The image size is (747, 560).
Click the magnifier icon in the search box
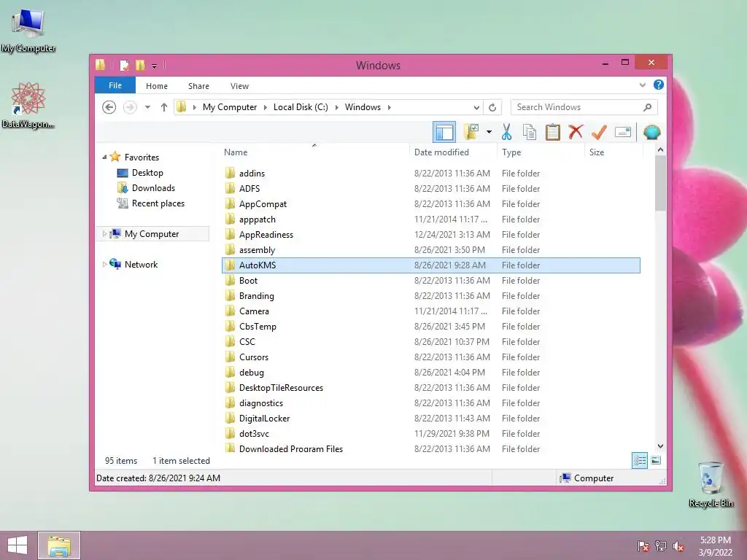(x=647, y=107)
